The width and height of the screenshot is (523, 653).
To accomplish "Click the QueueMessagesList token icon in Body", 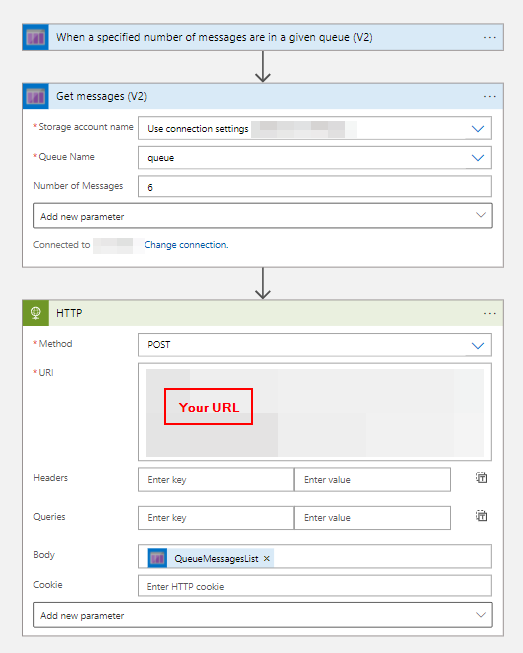I will tap(157, 558).
